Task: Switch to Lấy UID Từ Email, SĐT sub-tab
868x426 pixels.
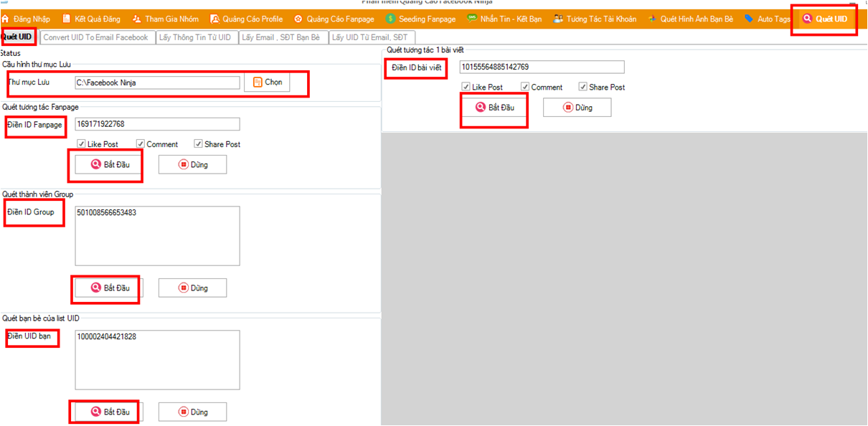Action: point(370,37)
